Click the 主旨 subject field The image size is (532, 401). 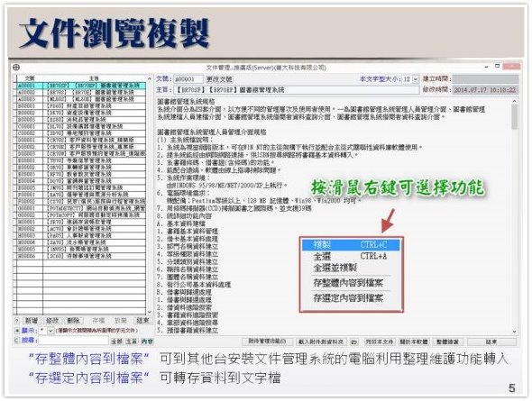tap(297, 90)
